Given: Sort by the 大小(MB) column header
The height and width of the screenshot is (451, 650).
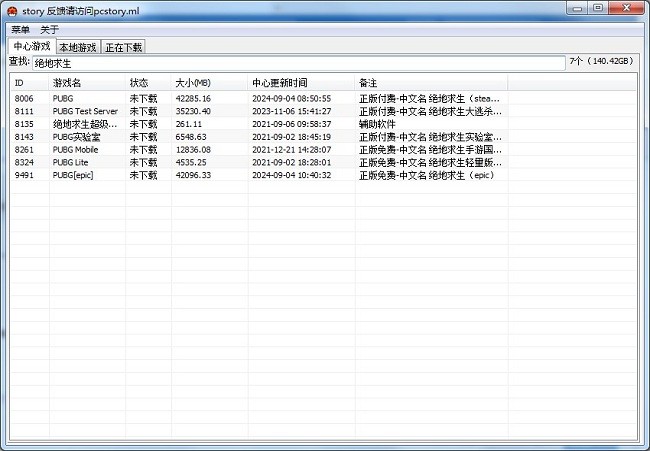Looking at the screenshot, I should point(208,82).
